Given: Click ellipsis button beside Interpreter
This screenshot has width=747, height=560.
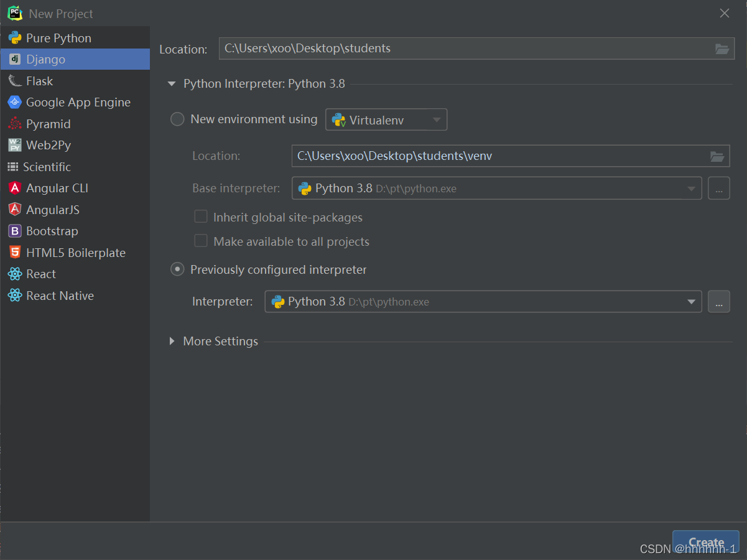Looking at the screenshot, I should [x=719, y=302].
